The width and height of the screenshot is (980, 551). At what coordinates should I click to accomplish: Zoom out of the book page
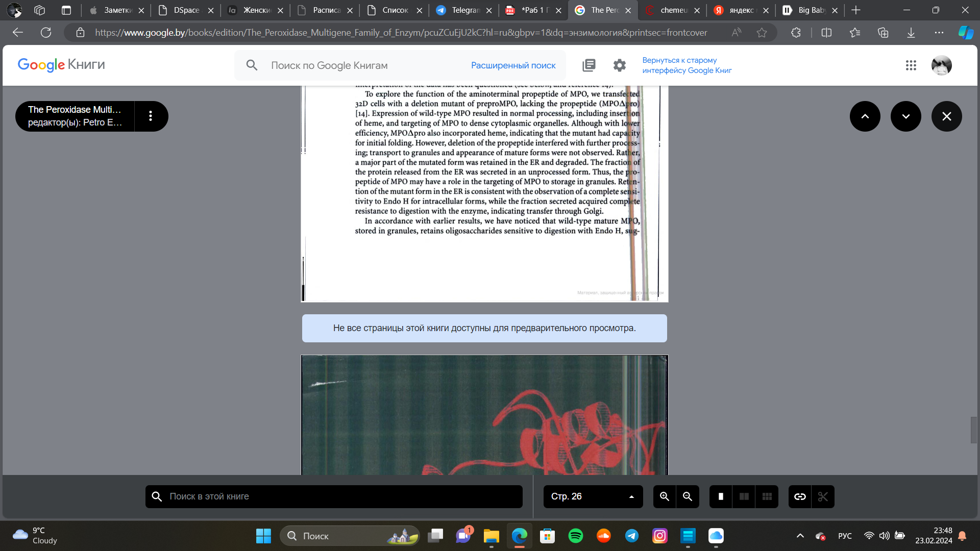click(688, 496)
